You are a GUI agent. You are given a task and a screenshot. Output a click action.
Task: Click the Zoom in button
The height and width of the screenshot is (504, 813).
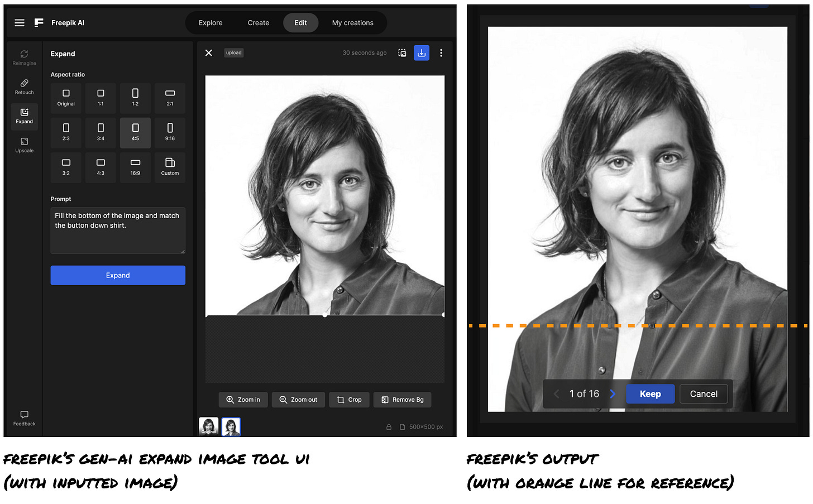coord(243,400)
